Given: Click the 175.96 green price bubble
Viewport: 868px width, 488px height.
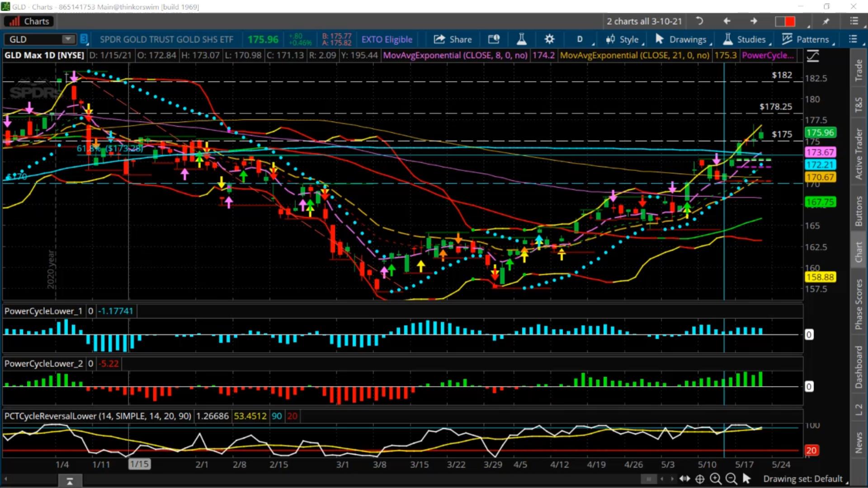Looking at the screenshot, I should (820, 132).
